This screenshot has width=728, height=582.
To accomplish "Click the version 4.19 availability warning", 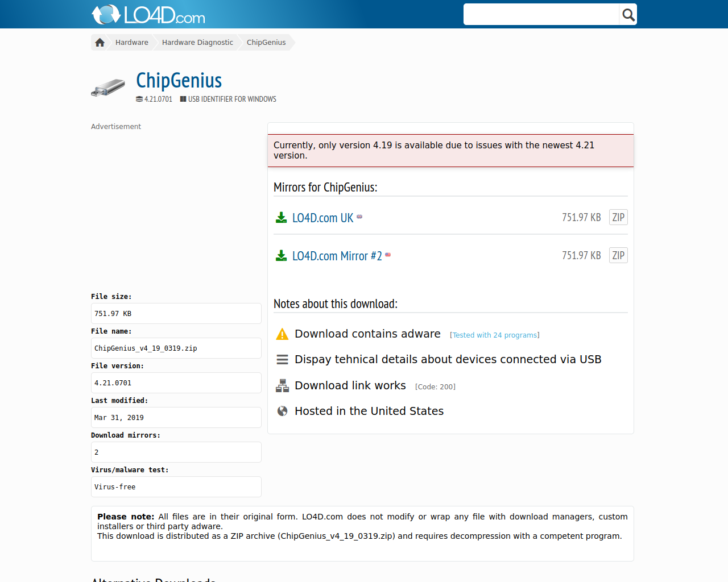I will [450, 151].
